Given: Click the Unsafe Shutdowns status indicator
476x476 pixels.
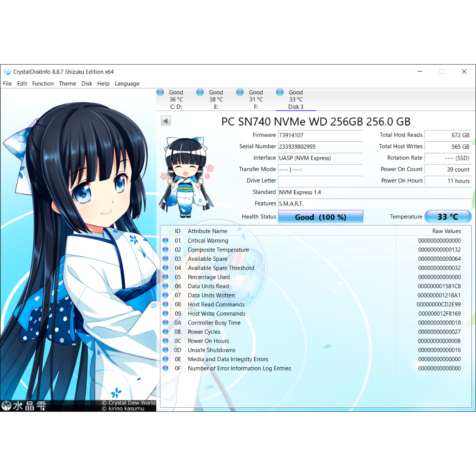Looking at the screenshot, I should 165,350.
